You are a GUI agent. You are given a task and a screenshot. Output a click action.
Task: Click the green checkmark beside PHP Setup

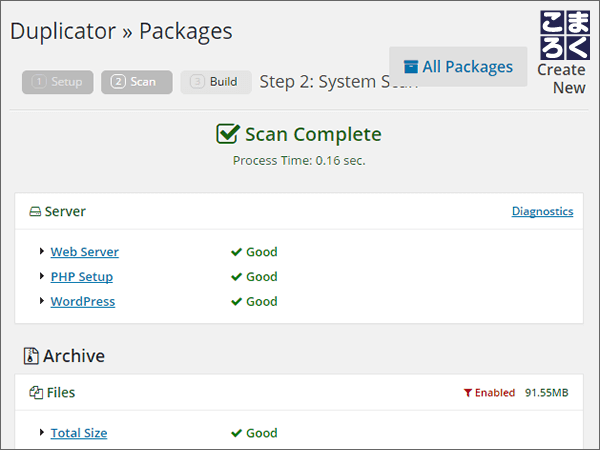[236, 277]
